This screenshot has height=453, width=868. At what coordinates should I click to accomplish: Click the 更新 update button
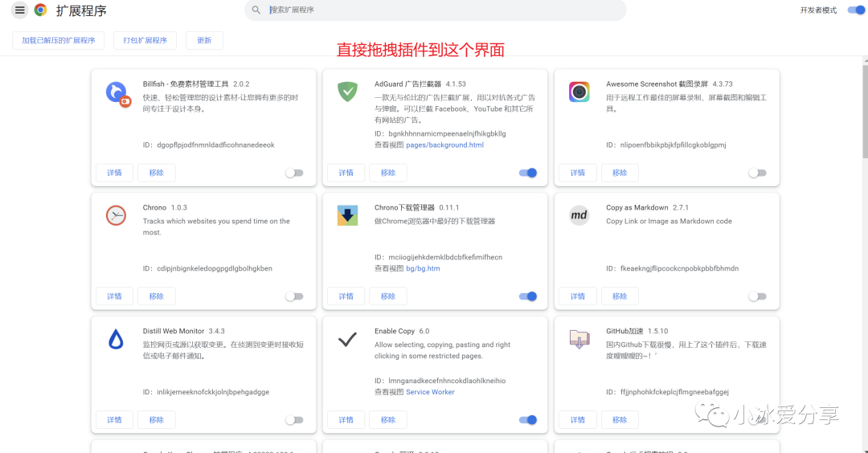(204, 40)
